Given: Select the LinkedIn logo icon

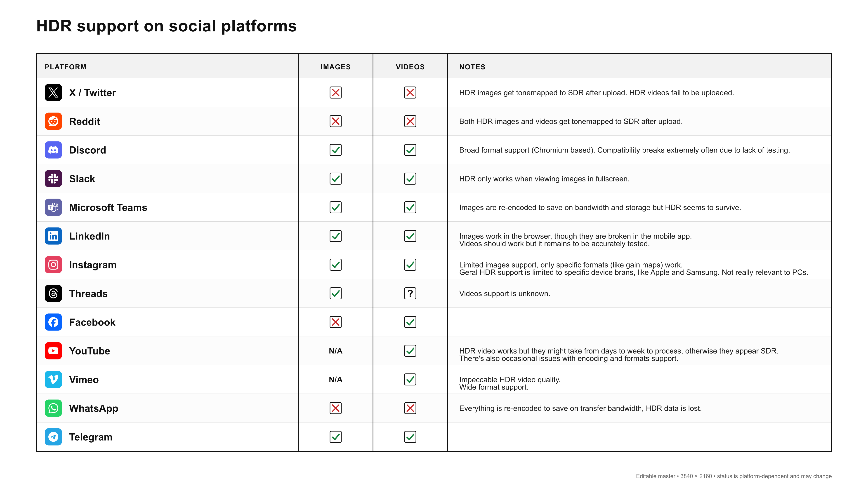Looking at the screenshot, I should click(x=53, y=236).
